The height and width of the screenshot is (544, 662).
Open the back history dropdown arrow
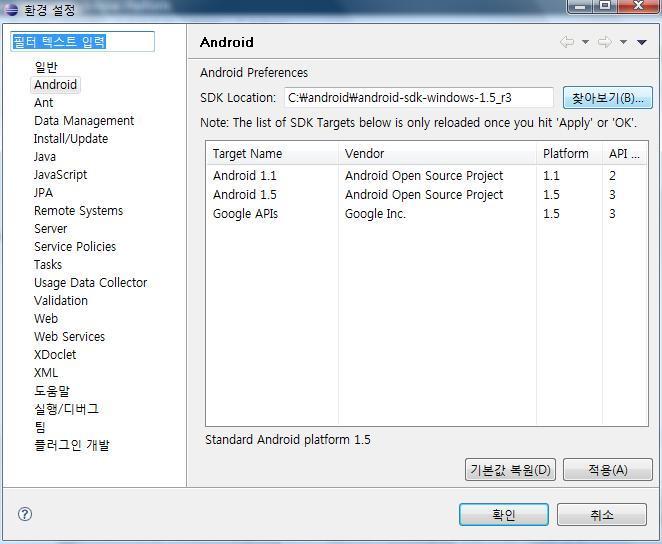coord(585,42)
